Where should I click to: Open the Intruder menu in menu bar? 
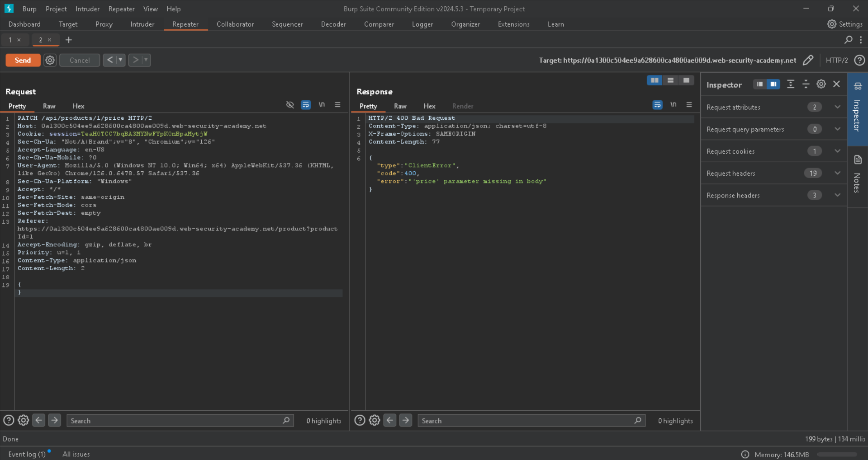[87, 9]
